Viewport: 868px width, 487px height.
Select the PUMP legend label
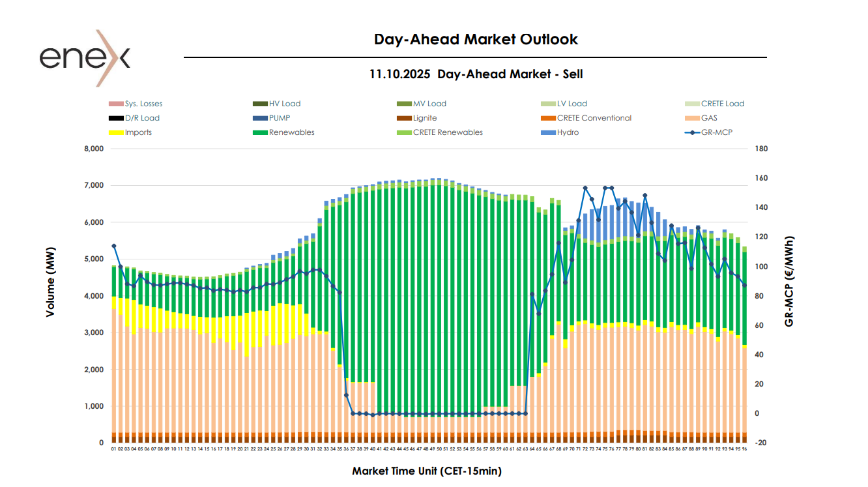280,118
